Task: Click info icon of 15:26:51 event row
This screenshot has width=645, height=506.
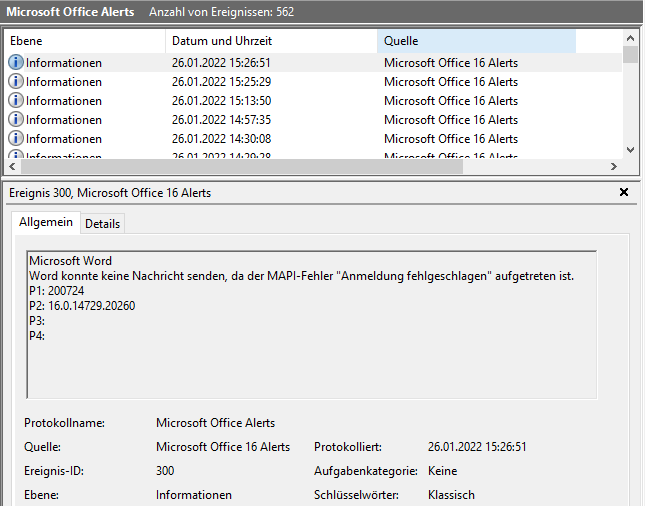Action: [16, 63]
